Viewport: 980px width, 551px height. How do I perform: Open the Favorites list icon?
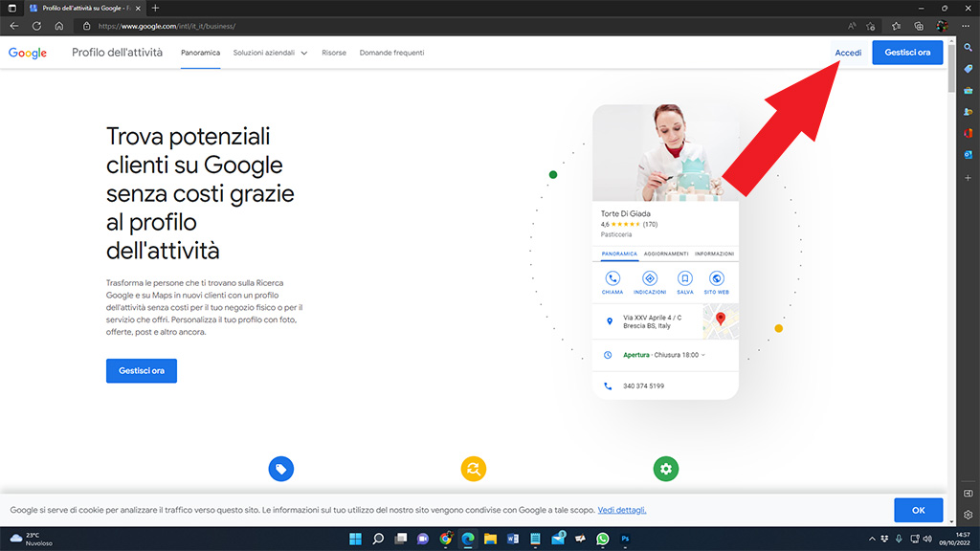click(x=896, y=26)
